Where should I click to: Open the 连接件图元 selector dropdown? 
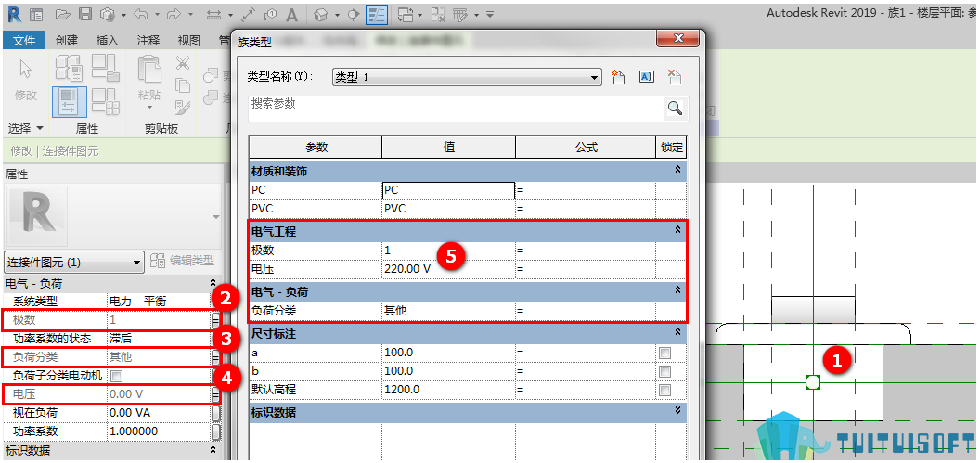[x=75, y=262]
